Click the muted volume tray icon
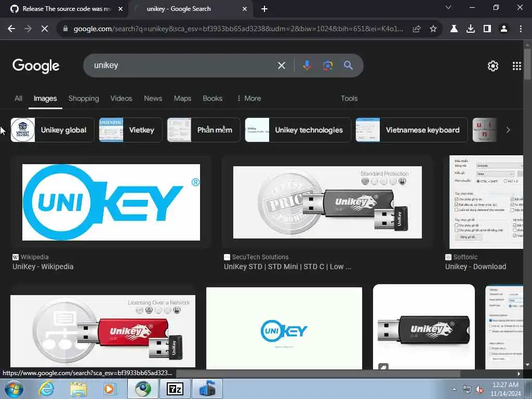 click(480, 390)
